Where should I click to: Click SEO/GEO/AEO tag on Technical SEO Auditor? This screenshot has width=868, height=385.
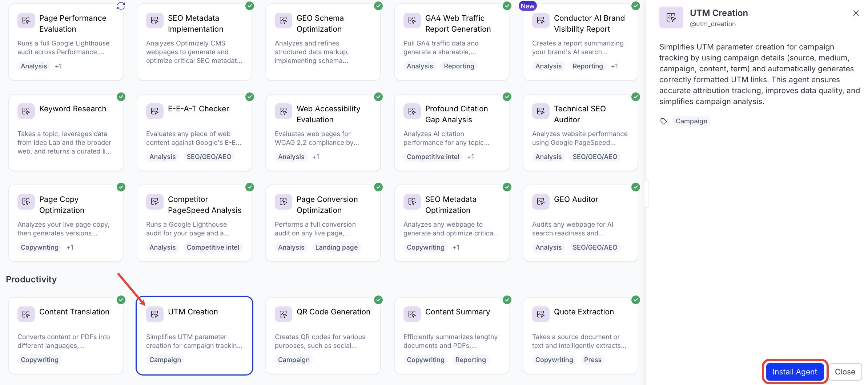click(595, 157)
